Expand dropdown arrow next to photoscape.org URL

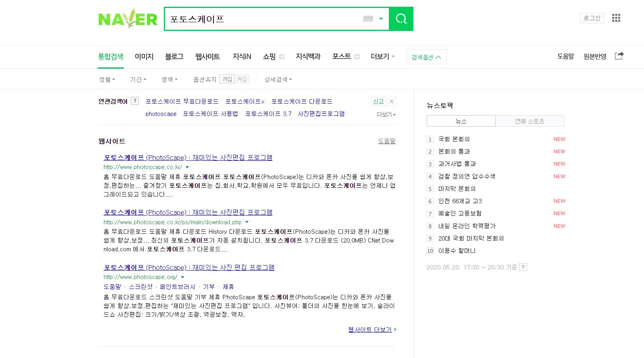pyautogui.click(x=183, y=277)
